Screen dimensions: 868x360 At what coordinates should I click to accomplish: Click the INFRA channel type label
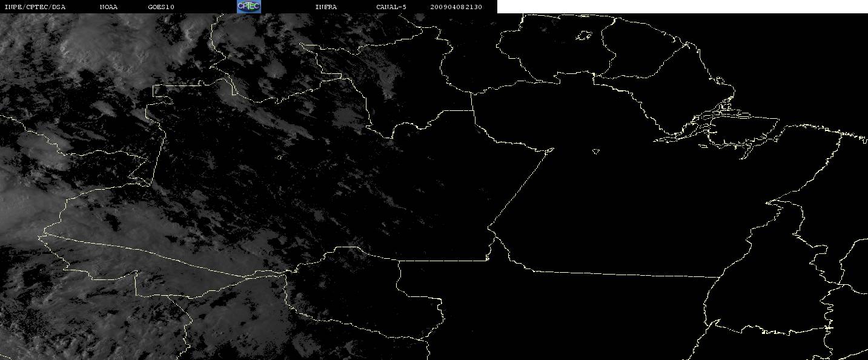click(326, 7)
